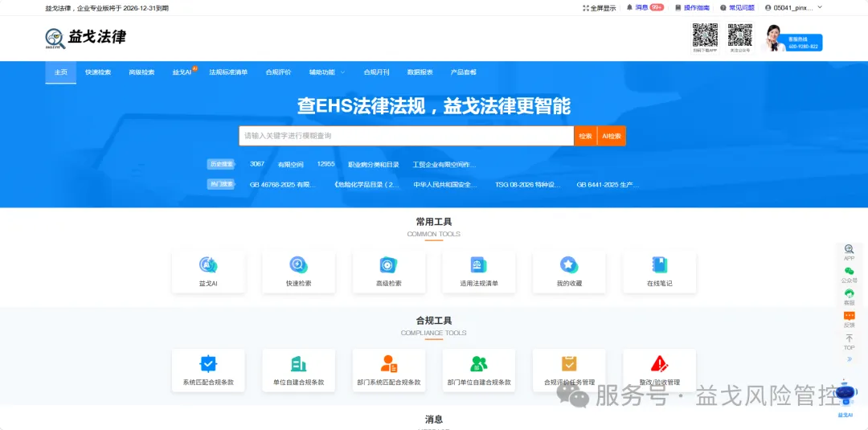Click the 益戈法律 logo
This screenshot has height=430, width=868.
pyautogui.click(x=86, y=38)
